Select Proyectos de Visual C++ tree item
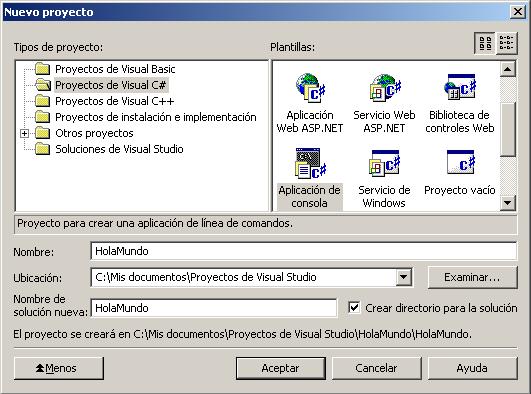 click(114, 101)
